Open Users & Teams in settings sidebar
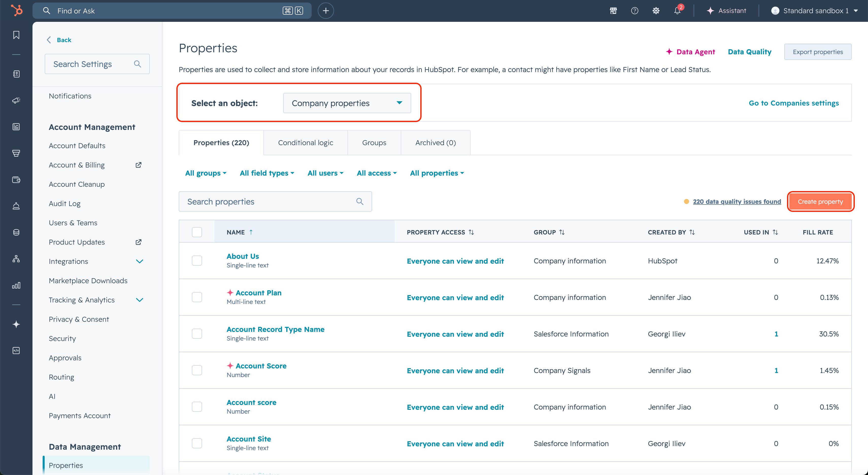The width and height of the screenshot is (868, 475). pos(73,223)
